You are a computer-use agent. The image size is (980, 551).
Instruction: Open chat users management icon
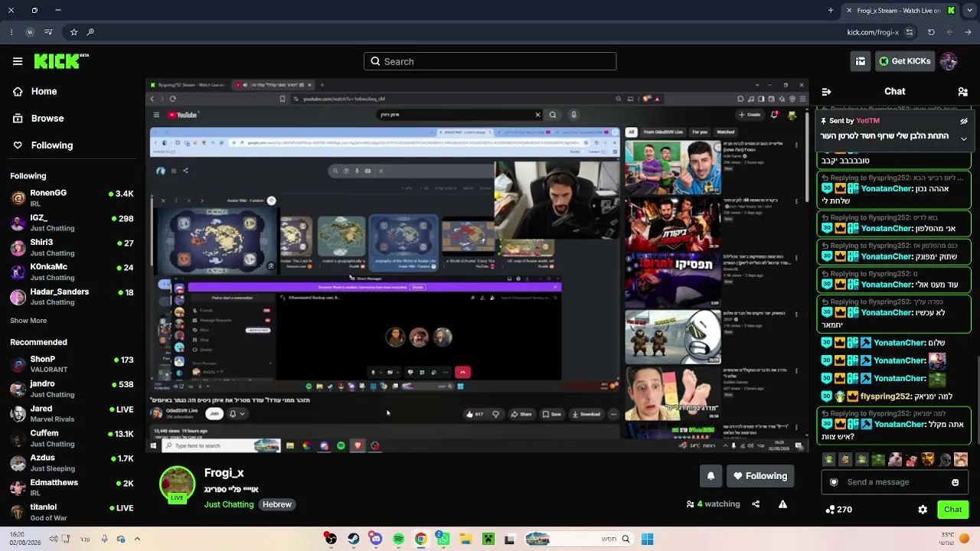click(962, 92)
